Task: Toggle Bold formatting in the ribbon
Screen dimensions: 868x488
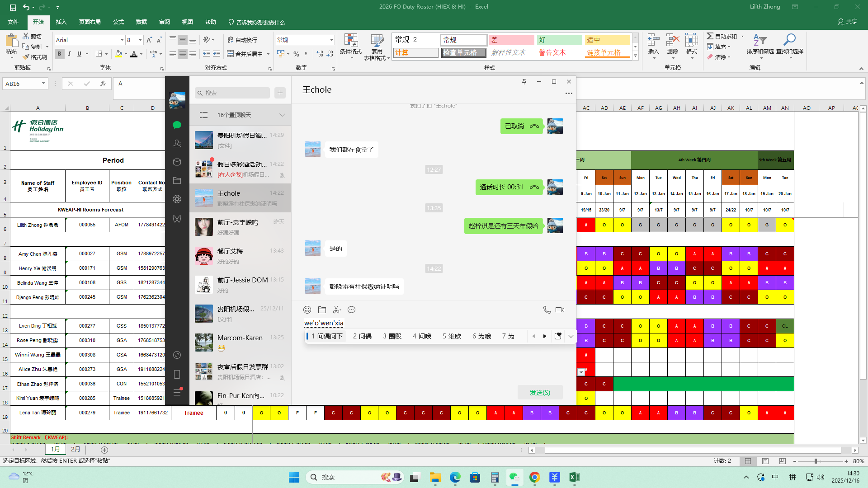Action: click(59, 54)
